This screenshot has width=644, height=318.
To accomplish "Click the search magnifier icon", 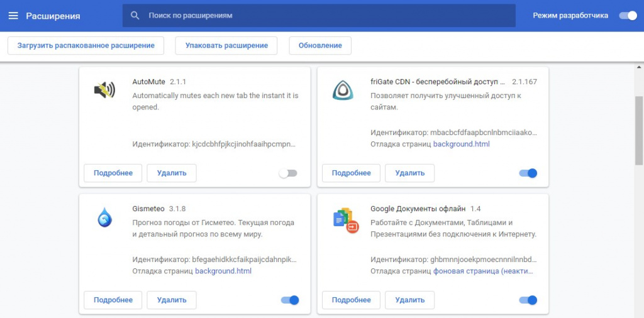I will 135,16.
